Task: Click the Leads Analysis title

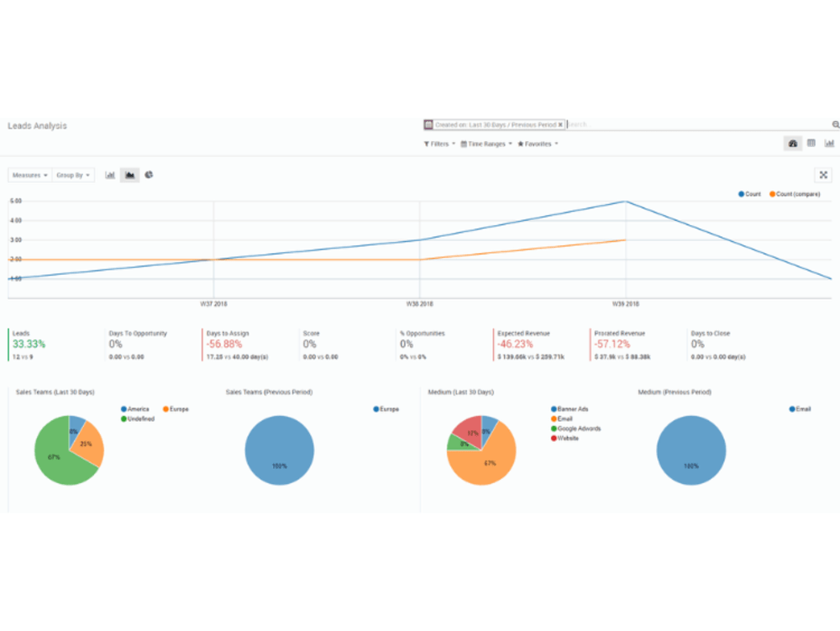Action: pos(37,126)
